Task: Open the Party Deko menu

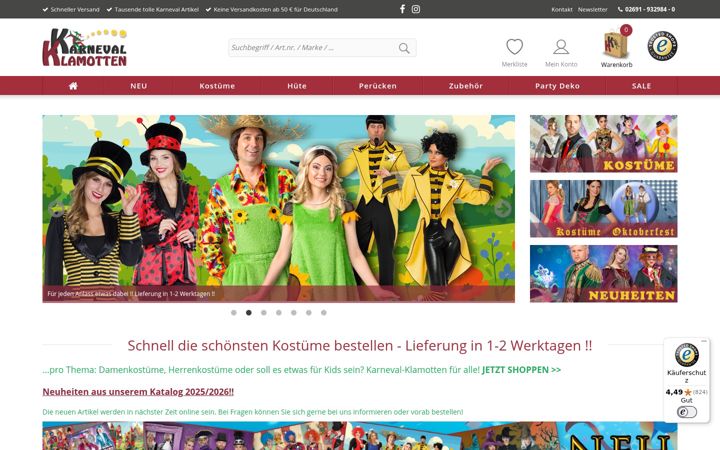Action: [x=557, y=86]
